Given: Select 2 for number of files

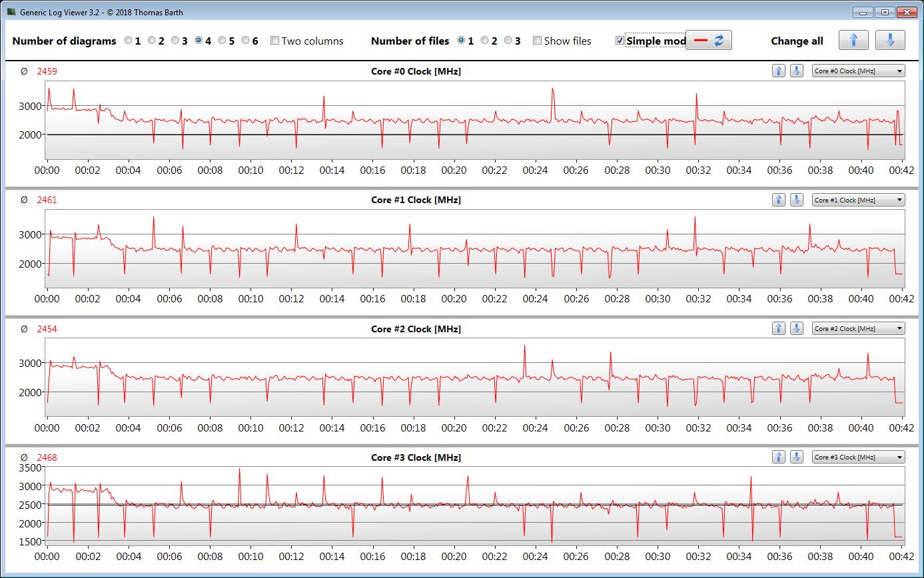Looking at the screenshot, I should coord(485,41).
